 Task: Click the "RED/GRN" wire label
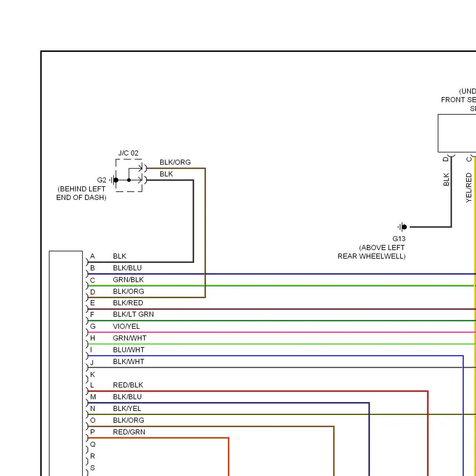click(x=129, y=432)
